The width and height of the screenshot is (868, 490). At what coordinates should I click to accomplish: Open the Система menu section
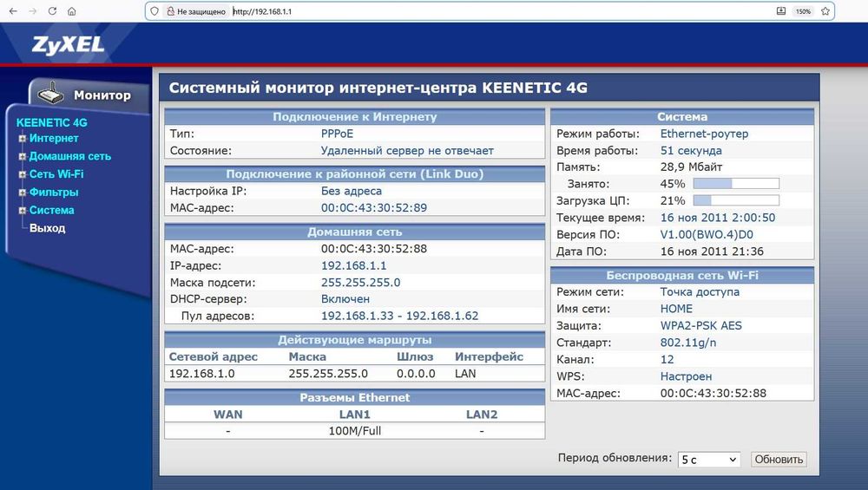51,210
